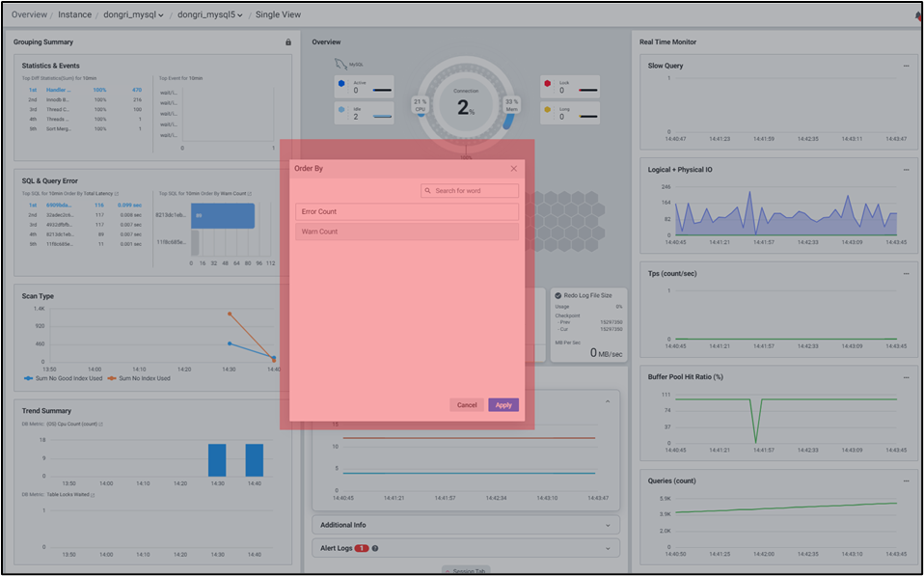
Task: Open Queries (count) chart menu
Action: point(906,480)
